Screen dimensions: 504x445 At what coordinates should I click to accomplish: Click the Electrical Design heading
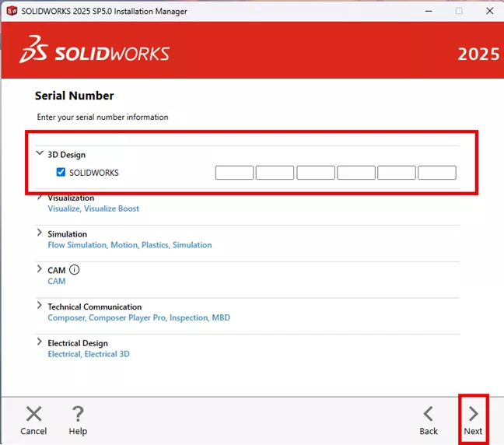(78, 343)
